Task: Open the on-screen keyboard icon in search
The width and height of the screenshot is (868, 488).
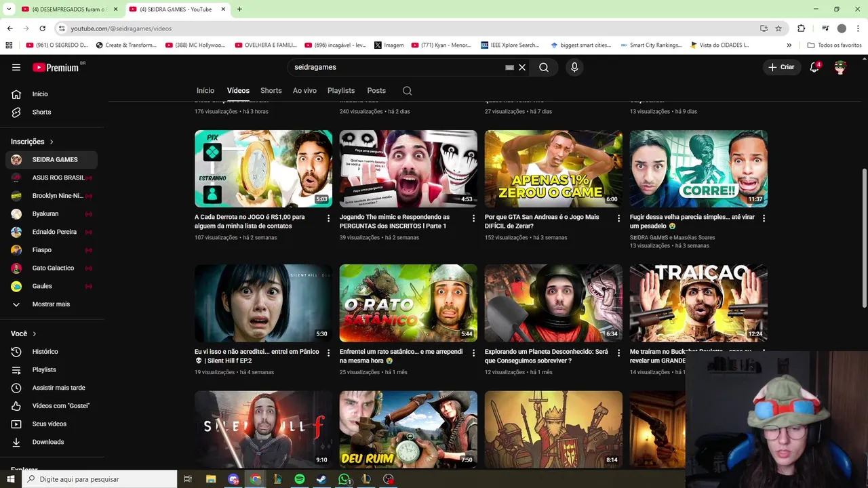Action: point(509,67)
